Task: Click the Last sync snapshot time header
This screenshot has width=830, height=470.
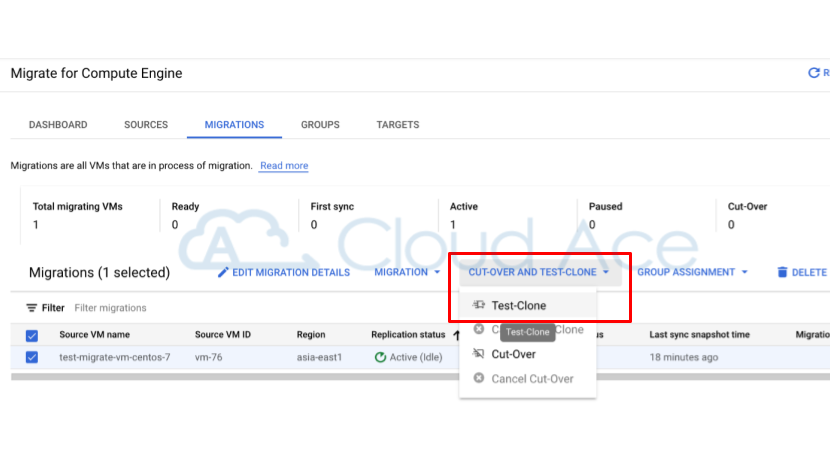Action: click(x=699, y=335)
